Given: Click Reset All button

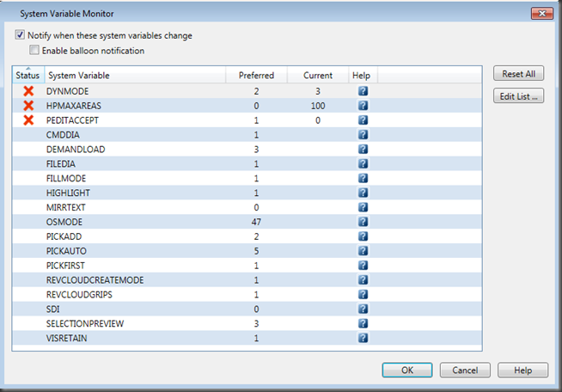Looking at the screenshot, I should pos(518,74).
